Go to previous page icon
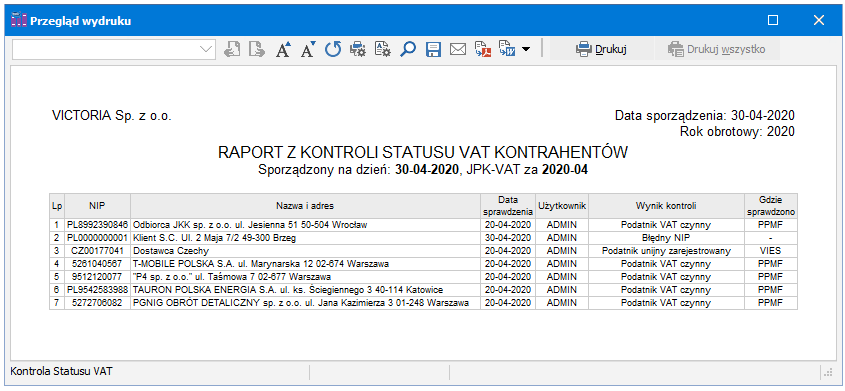 pyautogui.click(x=232, y=50)
